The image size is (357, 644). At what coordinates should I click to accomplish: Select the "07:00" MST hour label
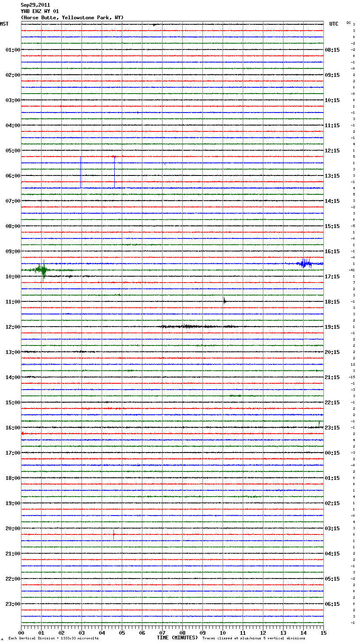point(13,201)
